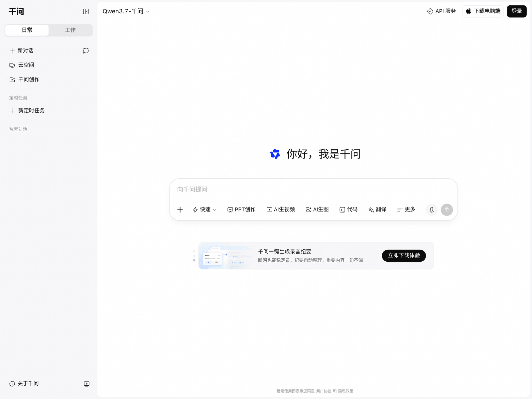This screenshot has width=532, height=399.
Task: Open the 隐私政策 link
Action: pyautogui.click(x=346, y=391)
